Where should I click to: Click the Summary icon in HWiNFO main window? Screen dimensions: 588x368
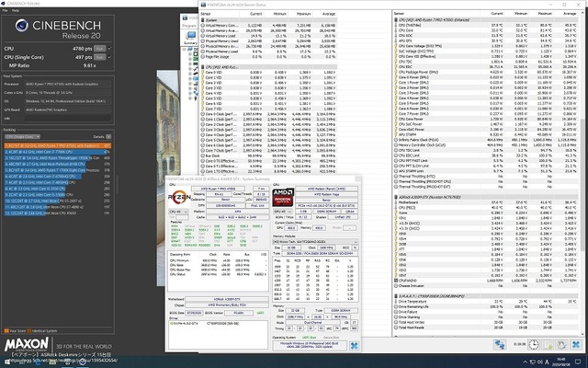pyautogui.click(x=190, y=38)
